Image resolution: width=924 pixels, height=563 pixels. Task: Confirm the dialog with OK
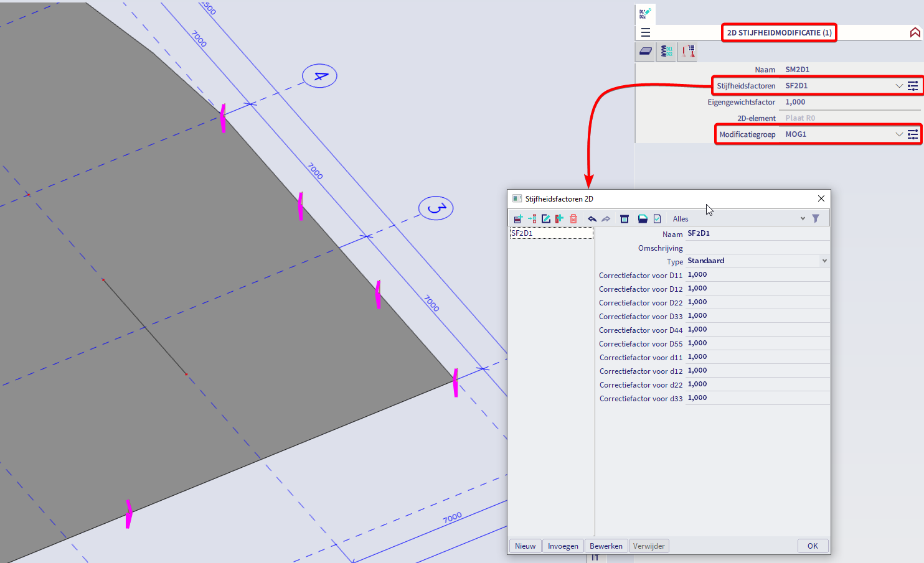[x=813, y=546]
